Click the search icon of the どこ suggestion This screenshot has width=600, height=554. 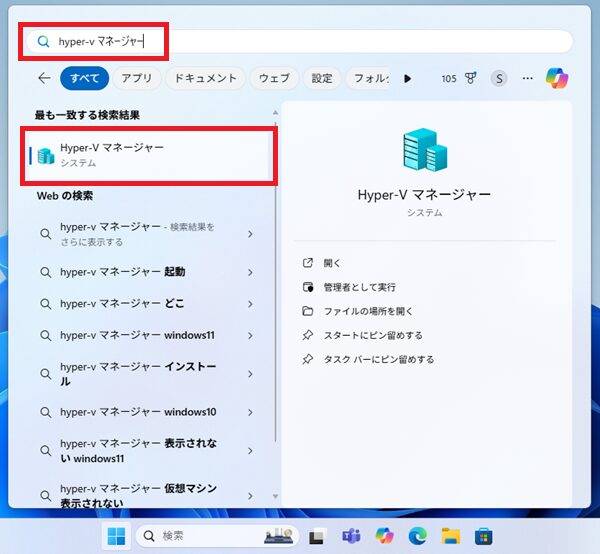[46, 304]
